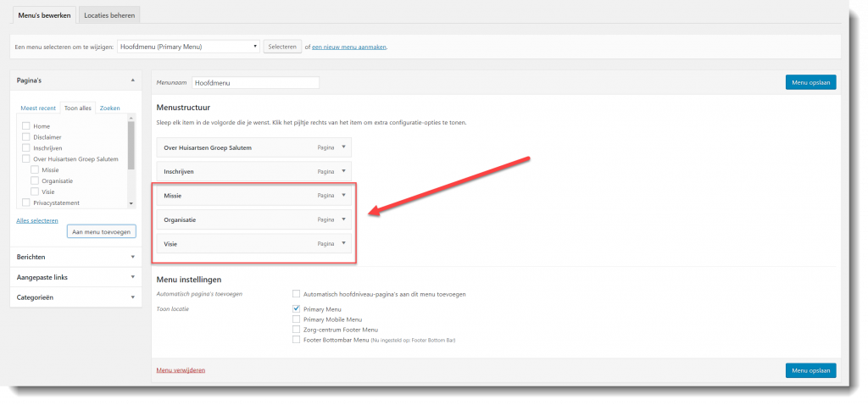Enable automatisch hoofdniveau-pagina's toevoegen checkbox
Image resolution: width=868 pixels, height=405 pixels.
pyautogui.click(x=296, y=294)
